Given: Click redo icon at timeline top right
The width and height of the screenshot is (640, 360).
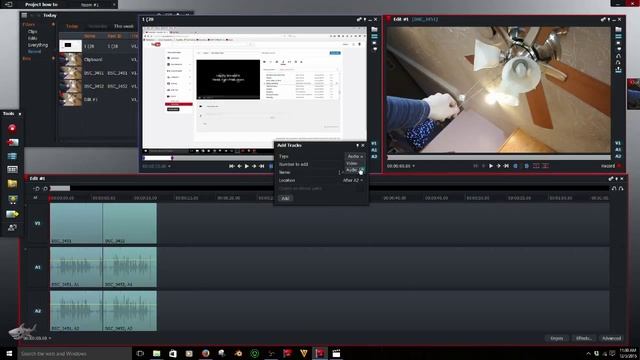Looking at the screenshot, I should point(621,188).
